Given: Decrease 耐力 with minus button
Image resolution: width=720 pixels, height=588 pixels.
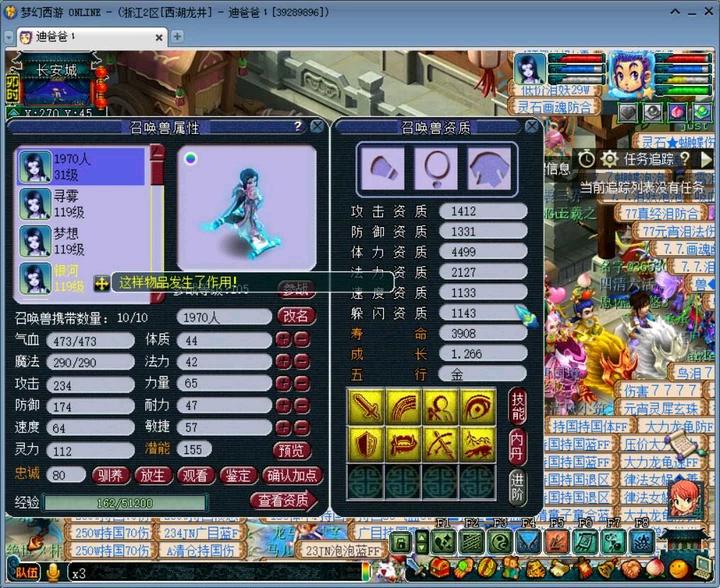Looking at the screenshot, I should click(301, 405).
